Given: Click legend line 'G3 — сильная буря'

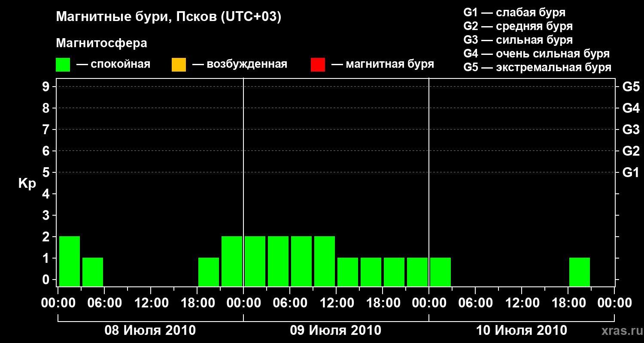Looking at the screenshot, I should (518, 40).
